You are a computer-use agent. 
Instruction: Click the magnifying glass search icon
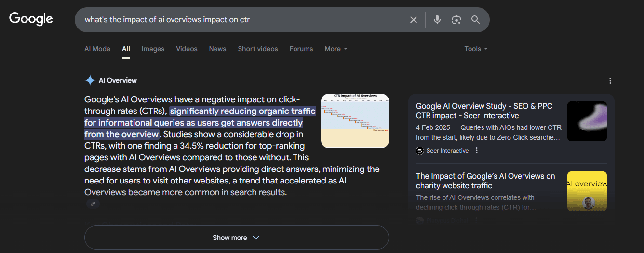[476, 20]
